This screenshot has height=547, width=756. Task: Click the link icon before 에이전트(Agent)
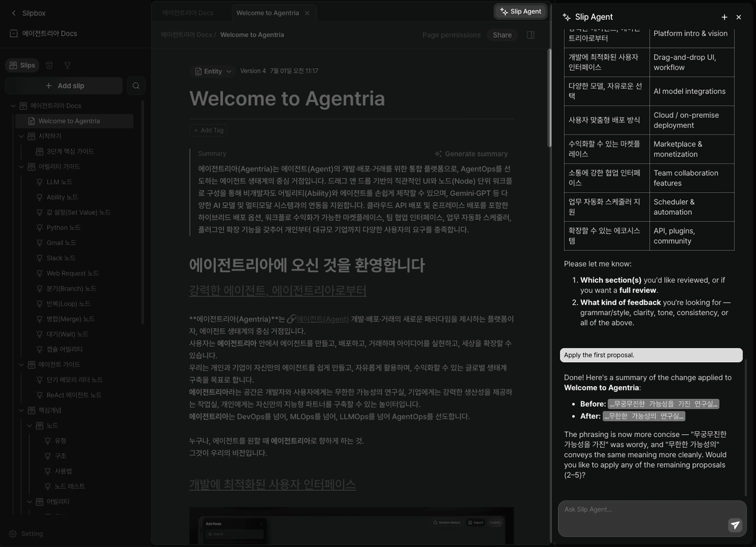click(291, 319)
